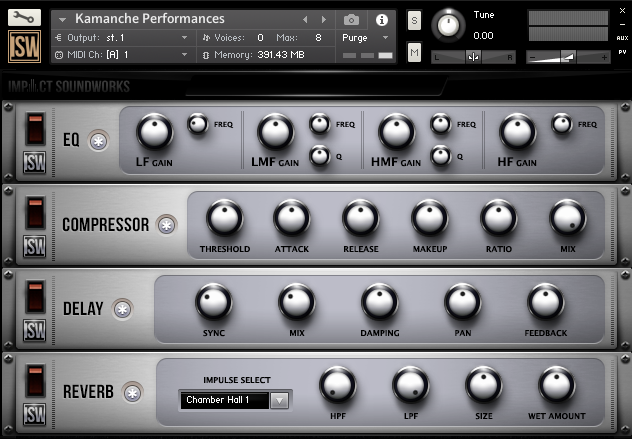Click the Compressor asterisk reset button
This screenshot has width=632, height=439.
click(x=166, y=225)
